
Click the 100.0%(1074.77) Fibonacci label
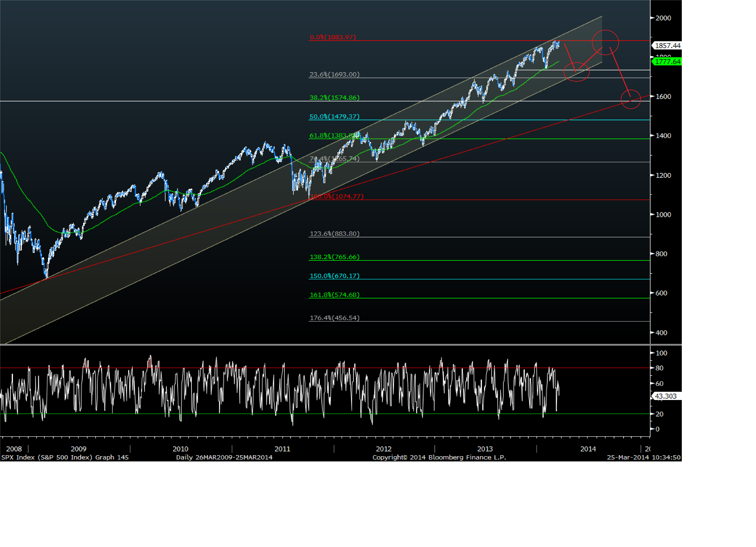(337, 197)
